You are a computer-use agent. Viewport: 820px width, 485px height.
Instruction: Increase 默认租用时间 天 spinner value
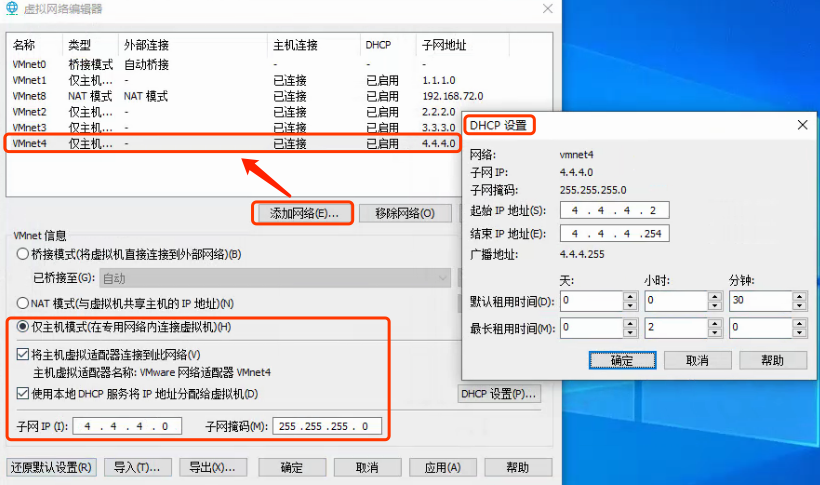point(629,296)
